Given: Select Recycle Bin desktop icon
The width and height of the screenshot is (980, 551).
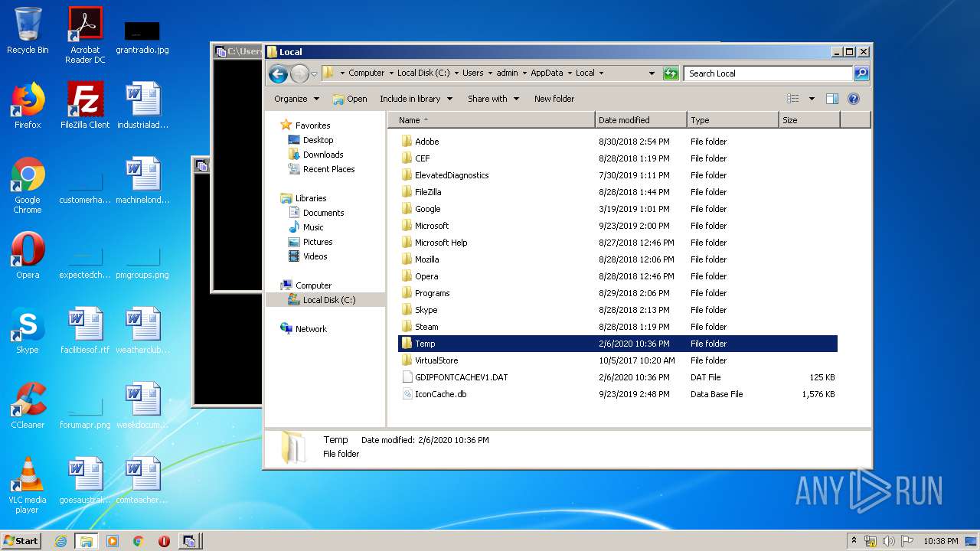Looking at the screenshot, I should [28, 31].
